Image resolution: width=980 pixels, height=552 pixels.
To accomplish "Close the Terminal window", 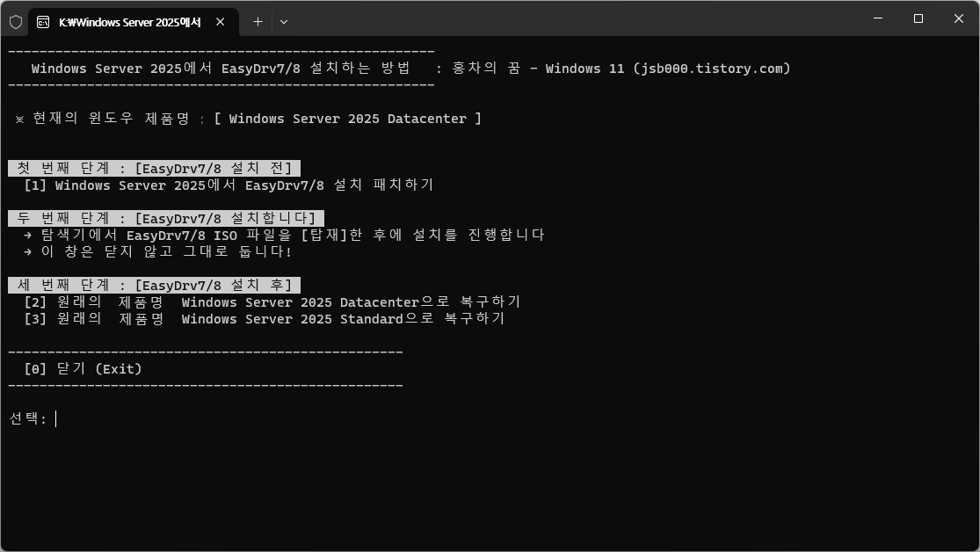I will click(x=959, y=18).
